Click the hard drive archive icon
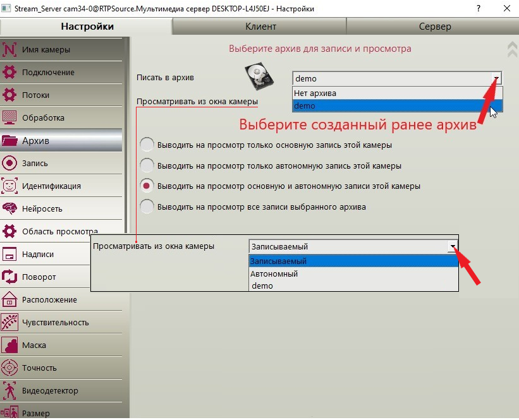The image size is (519, 420). (259, 76)
